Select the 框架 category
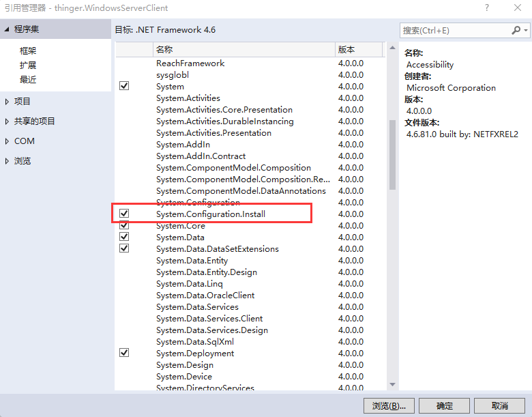532x417 pixels. pyautogui.click(x=28, y=51)
